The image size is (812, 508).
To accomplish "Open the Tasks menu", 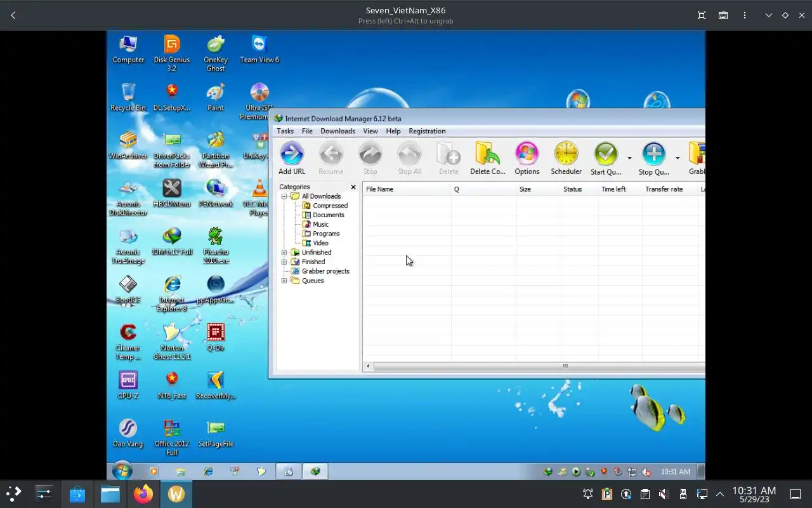I will [285, 131].
